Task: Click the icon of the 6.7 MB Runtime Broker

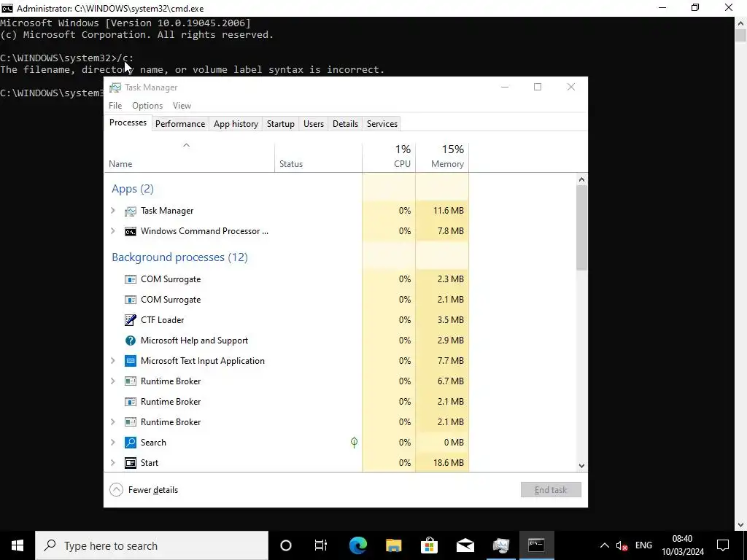Action: tap(130, 381)
